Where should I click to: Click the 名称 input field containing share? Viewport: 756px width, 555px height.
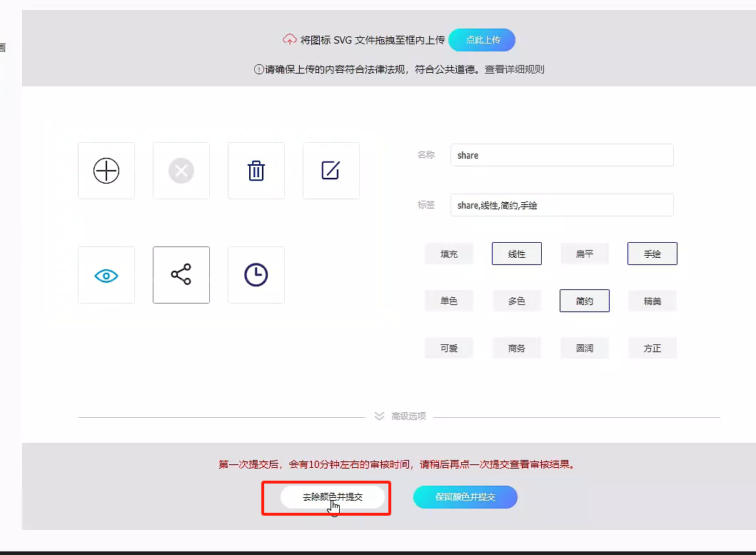[x=562, y=155]
